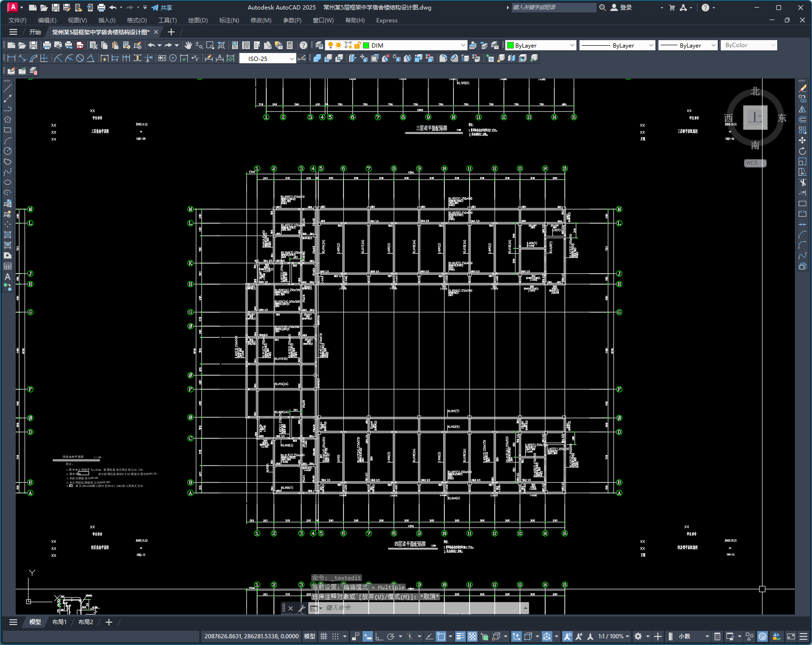812x645 pixels.
Task: Open the annotation scale 1:1 / 100% dropdown
Action: pos(614,636)
